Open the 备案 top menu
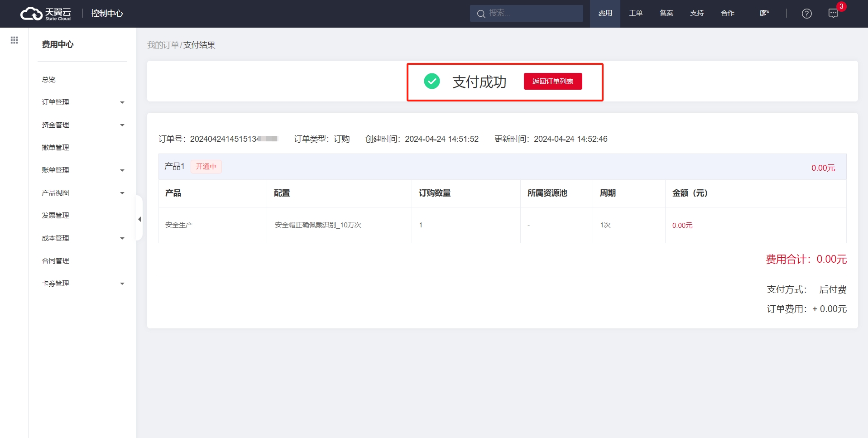This screenshot has width=868, height=438. 666,13
